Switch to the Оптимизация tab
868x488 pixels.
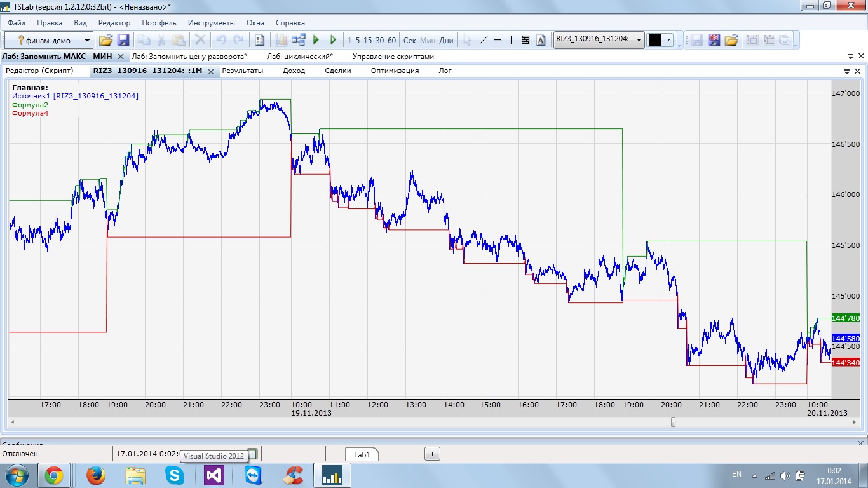[395, 71]
